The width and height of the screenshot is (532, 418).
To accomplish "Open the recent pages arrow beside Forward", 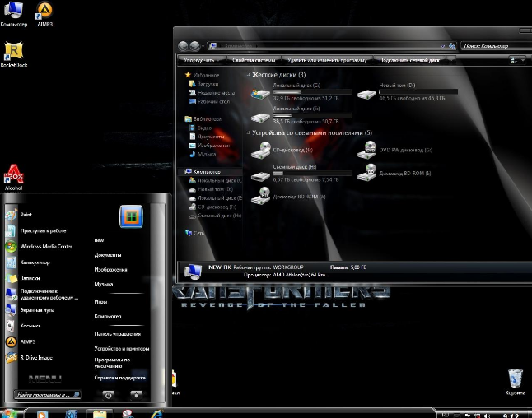I will pos(203,46).
